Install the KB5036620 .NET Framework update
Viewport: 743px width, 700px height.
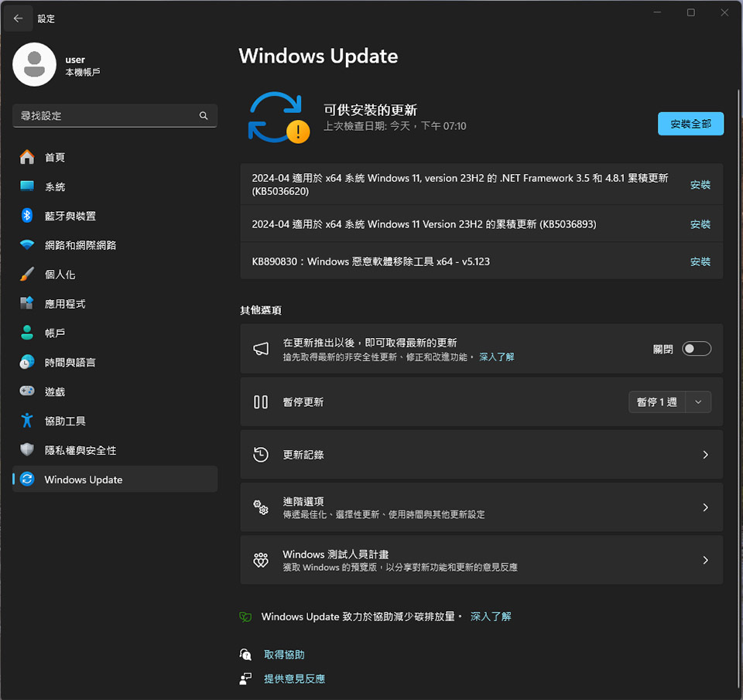pyautogui.click(x=700, y=185)
